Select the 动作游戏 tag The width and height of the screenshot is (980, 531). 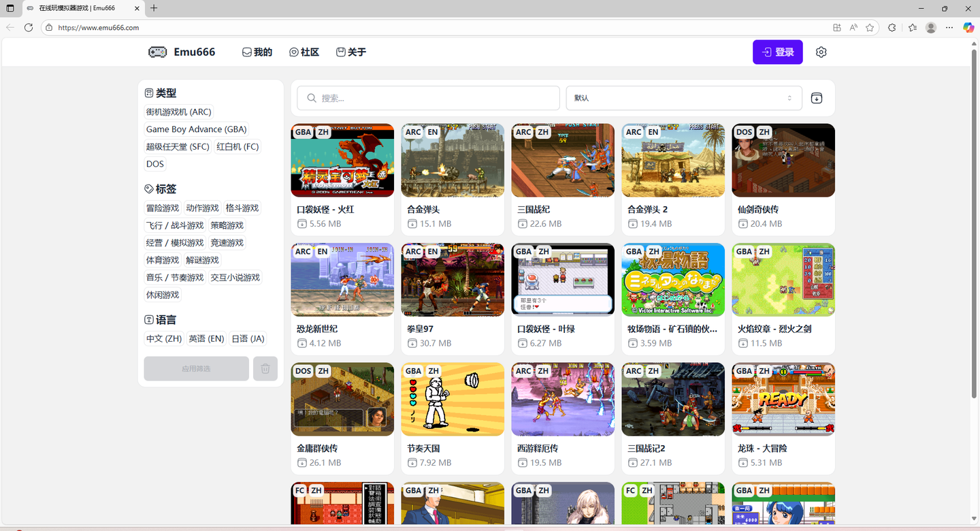tap(203, 208)
